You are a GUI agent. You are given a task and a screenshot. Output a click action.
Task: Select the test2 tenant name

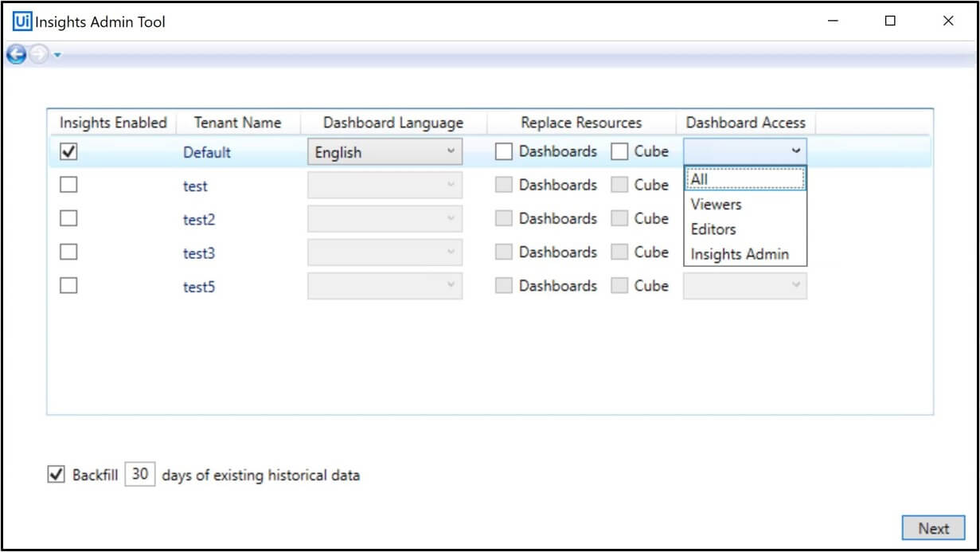199,219
